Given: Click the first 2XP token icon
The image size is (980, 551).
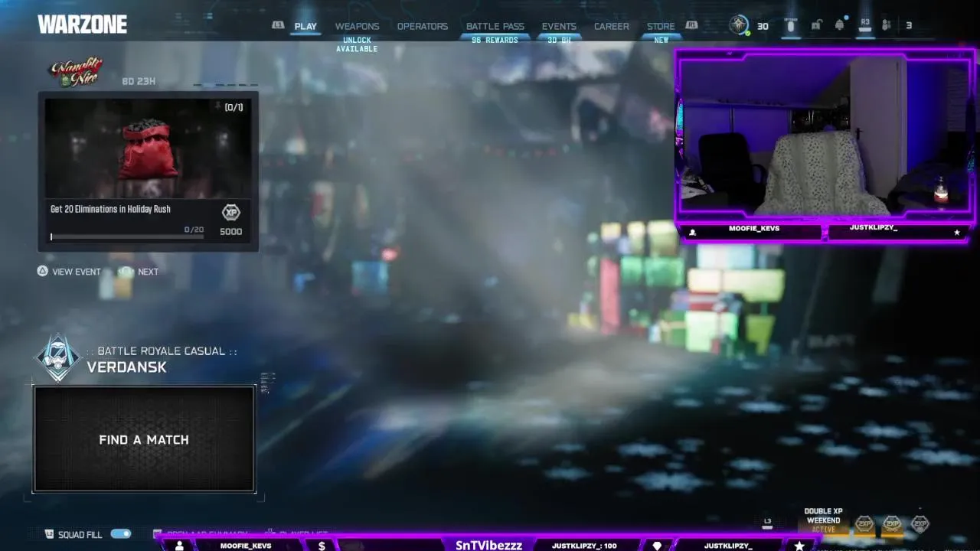Looking at the screenshot, I should (x=864, y=524).
